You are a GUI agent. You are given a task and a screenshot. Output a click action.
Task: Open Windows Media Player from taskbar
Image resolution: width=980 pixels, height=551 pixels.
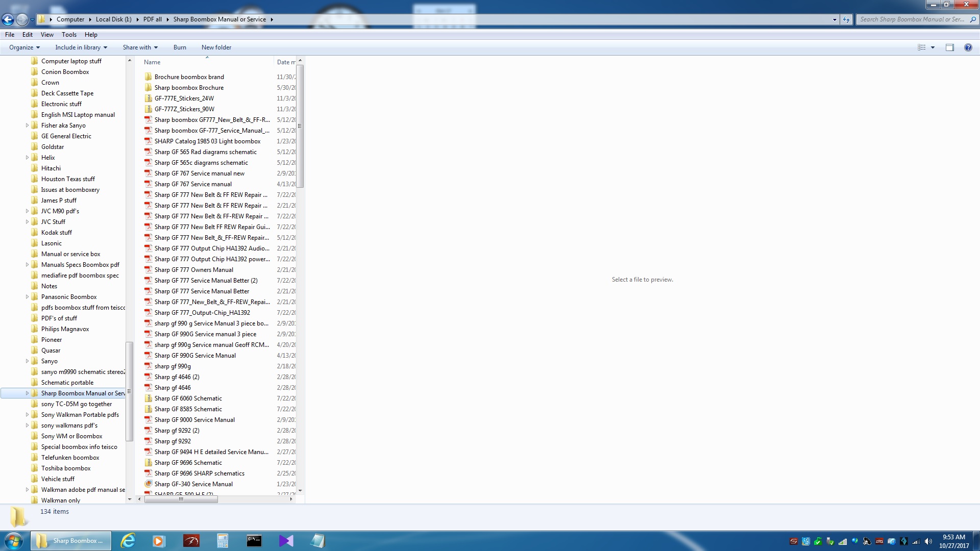coord(159,541)
